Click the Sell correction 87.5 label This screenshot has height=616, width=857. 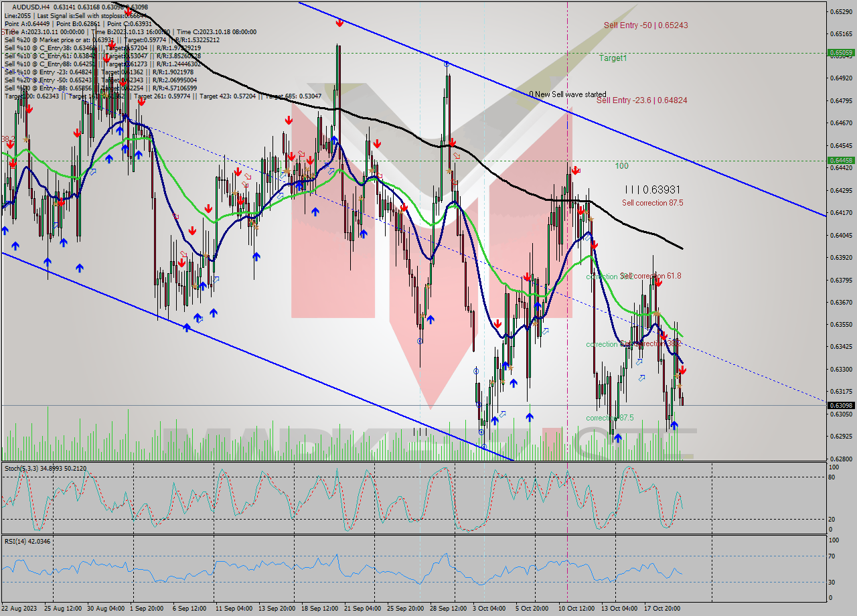pyautogui.click(x=652, y=203)
